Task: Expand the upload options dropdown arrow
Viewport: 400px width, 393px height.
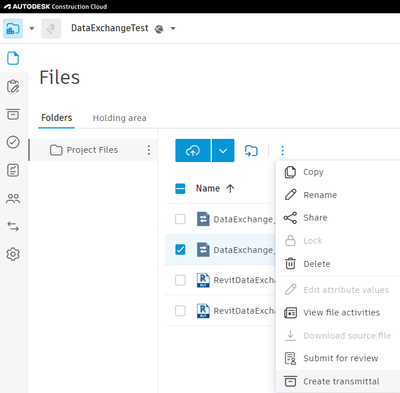Action: pos(223,151)
